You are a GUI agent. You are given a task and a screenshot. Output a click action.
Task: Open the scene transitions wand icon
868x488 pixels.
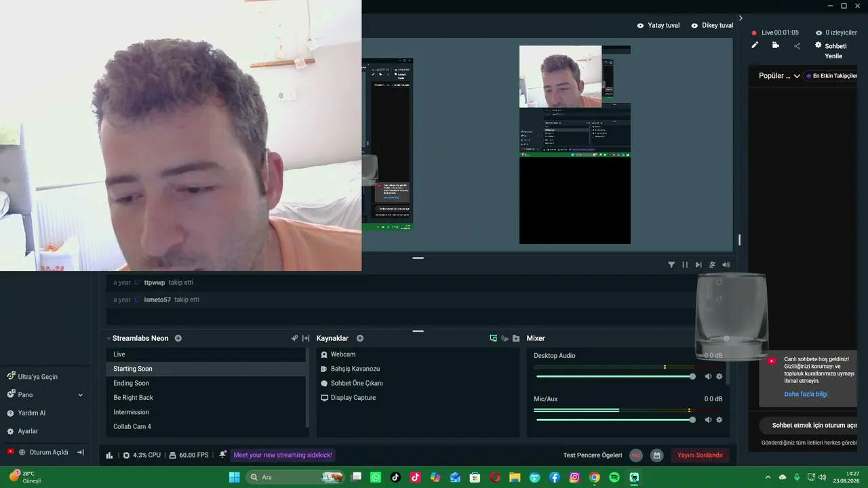pyautogui.click(x=294, y=338)
